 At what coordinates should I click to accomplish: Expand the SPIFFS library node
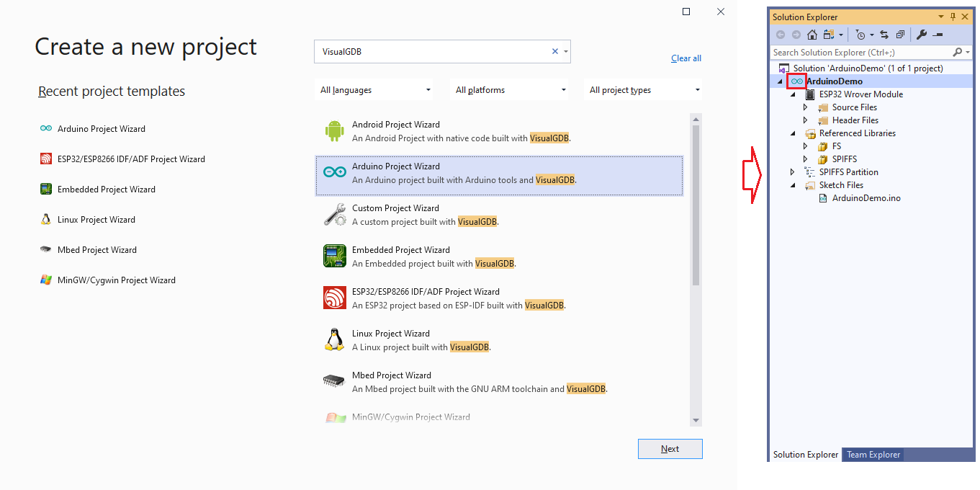coord(806,159)
